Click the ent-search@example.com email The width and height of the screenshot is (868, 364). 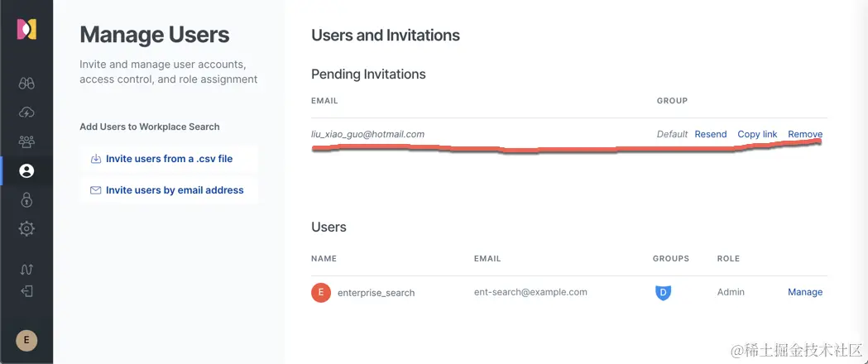(530, 292)
